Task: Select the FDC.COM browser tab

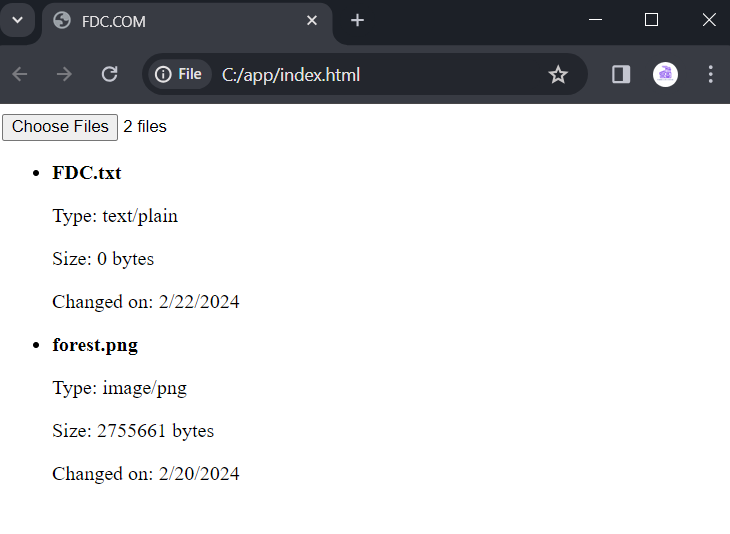Action: pos(170,21)
